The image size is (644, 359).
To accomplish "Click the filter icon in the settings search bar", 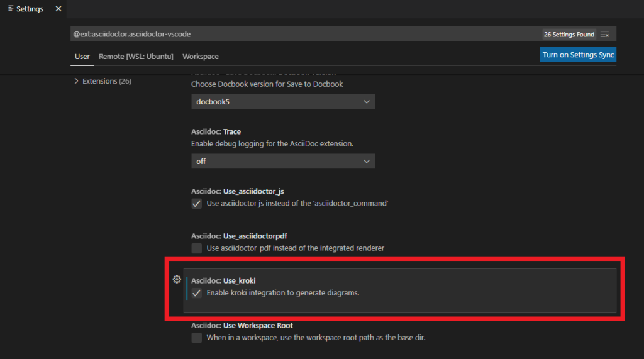I will pyautogui.click(x=605, y=34).
